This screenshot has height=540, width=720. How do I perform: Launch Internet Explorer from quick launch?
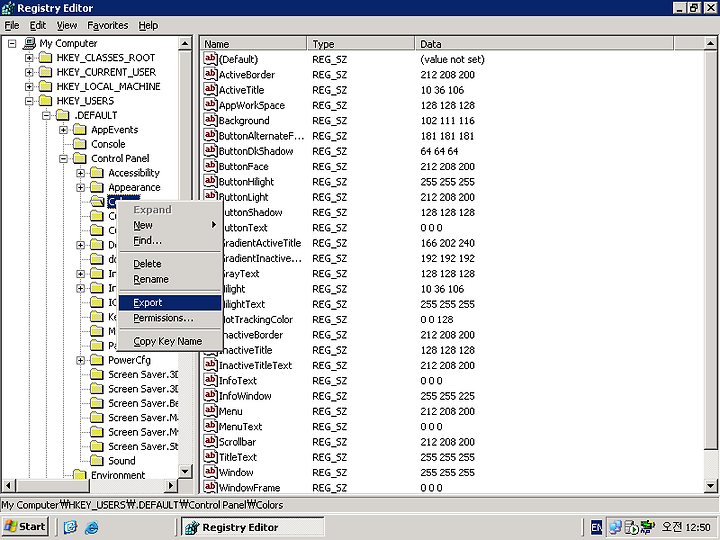[91, 527]
